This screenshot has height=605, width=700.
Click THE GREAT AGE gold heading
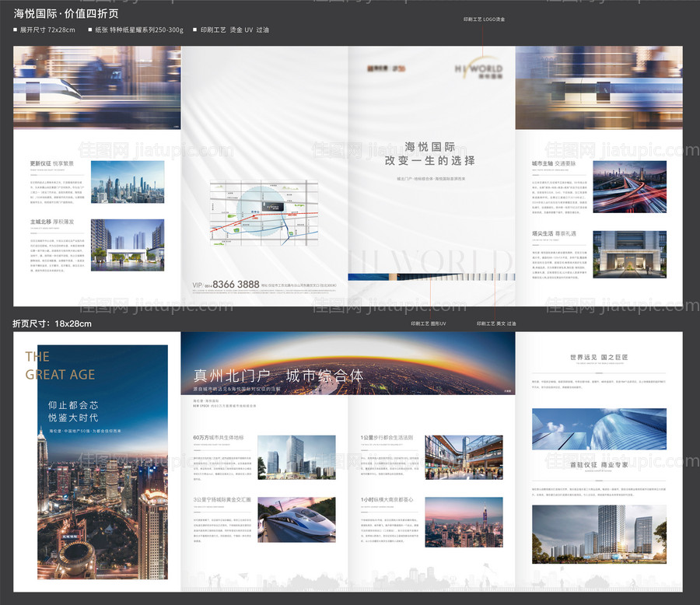tap(61, 365)
